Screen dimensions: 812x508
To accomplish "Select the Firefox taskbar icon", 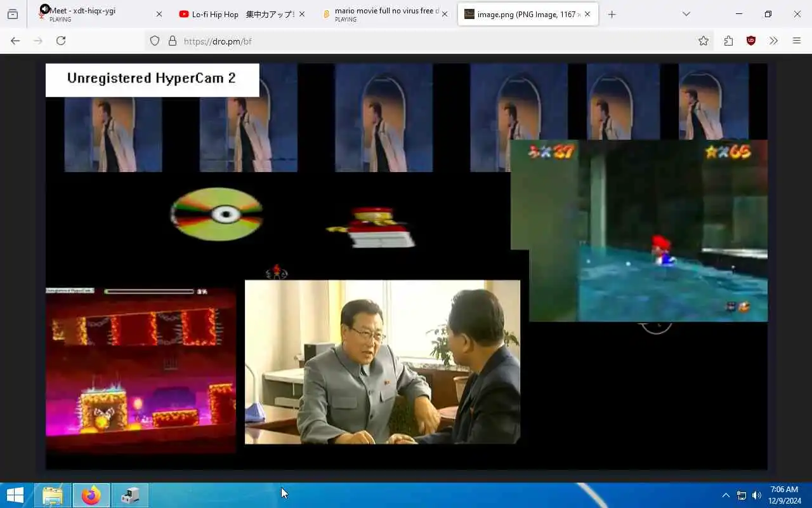I will pos(91,495).
